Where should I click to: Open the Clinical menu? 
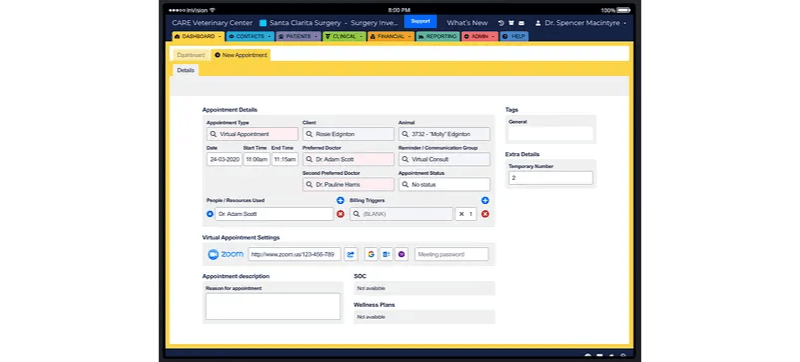[344, 37]
